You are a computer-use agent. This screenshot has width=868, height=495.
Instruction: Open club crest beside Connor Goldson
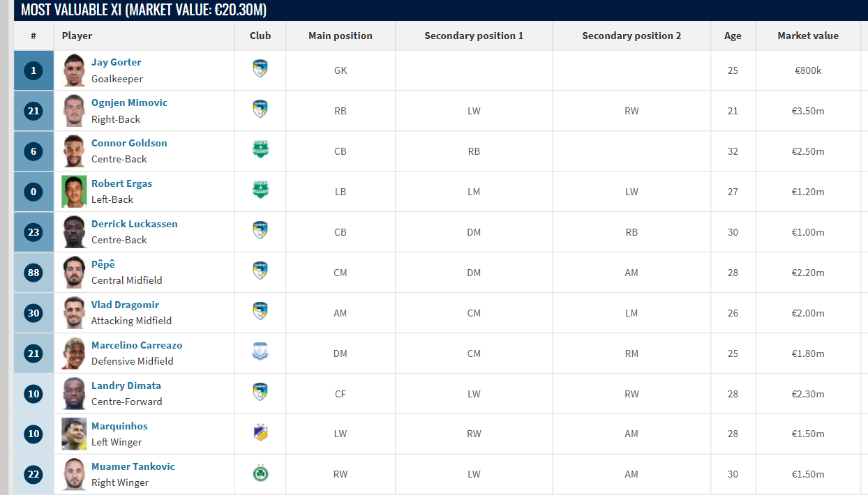coord(260,150)
